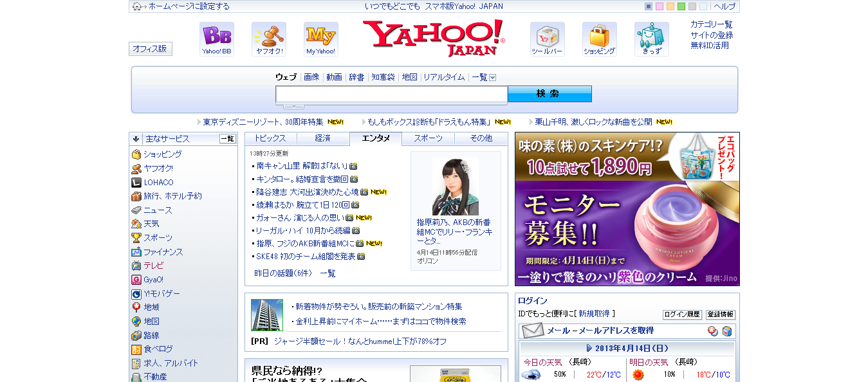The image size is (868, 382).
Task: Open 旅行、ホテル予約 in the sidebar
Action: coord(172,196)
